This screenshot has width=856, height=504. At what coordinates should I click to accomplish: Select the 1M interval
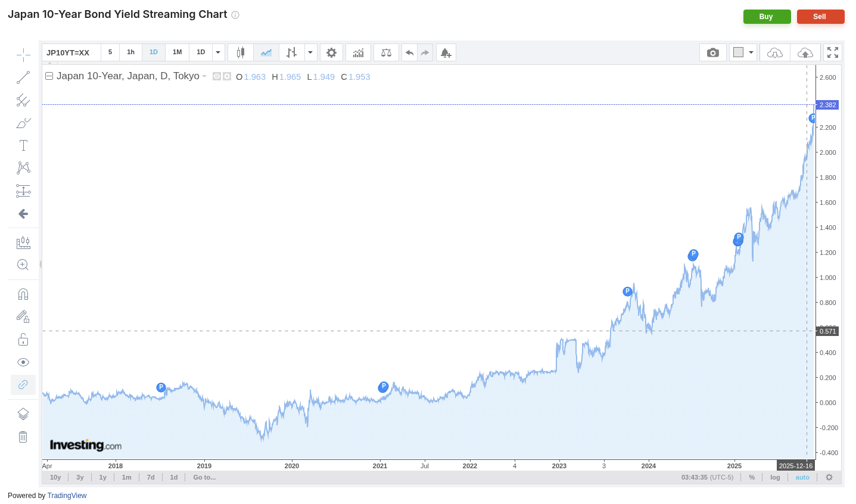178,52
